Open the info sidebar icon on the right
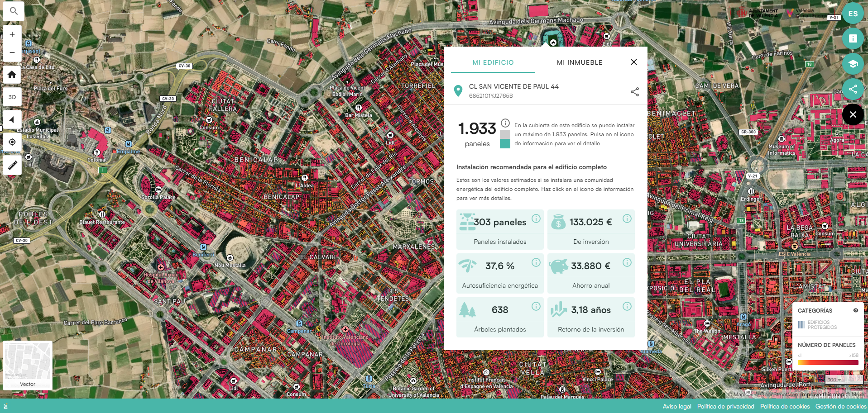868x413 pixels. pyautogui.click(x=853, y=38)
